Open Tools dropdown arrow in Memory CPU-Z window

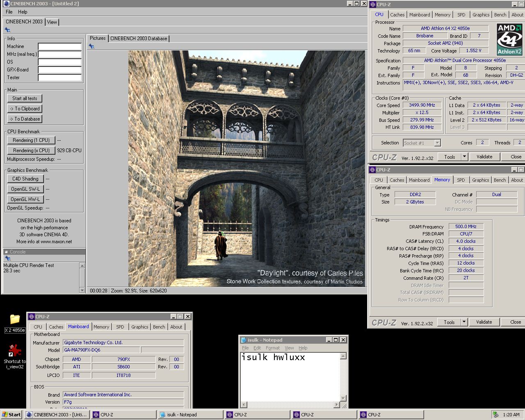click(464, 322)
